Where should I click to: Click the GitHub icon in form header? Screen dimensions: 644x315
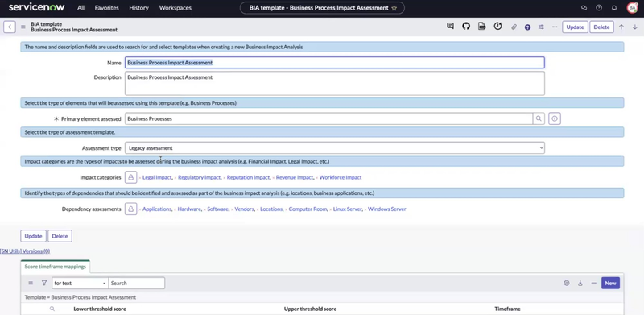pyautogui.click(x=466, y=27)
